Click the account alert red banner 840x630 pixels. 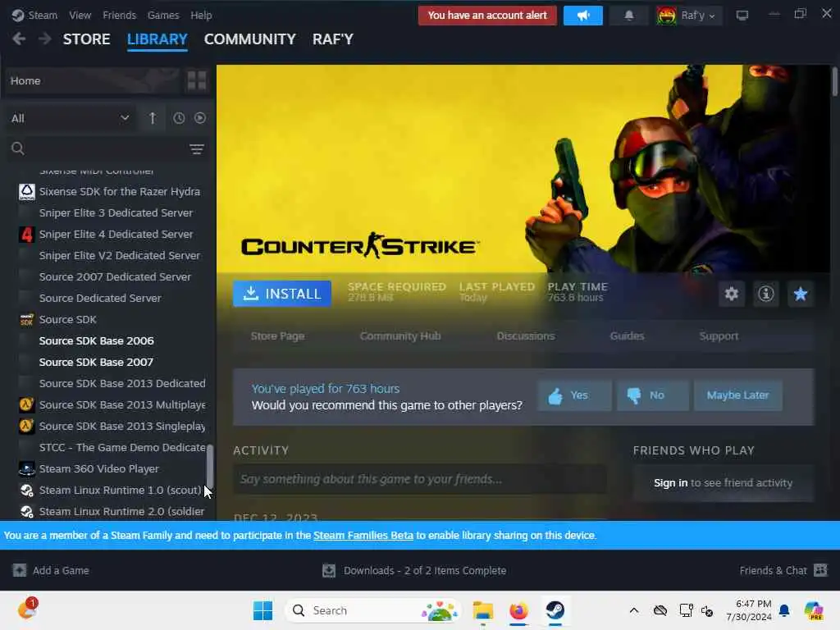click(487, 16)
